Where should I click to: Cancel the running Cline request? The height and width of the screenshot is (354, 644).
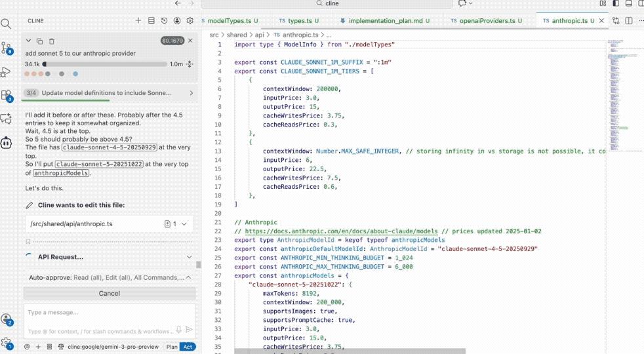pyautogui.click(x=110, y=293)
